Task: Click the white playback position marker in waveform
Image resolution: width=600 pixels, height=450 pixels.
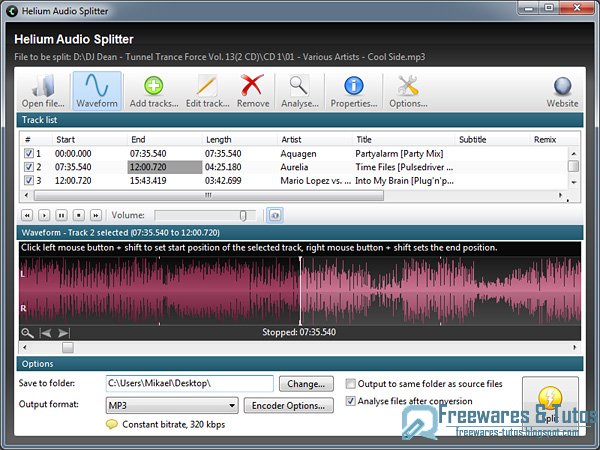Action: pos(300,291)
